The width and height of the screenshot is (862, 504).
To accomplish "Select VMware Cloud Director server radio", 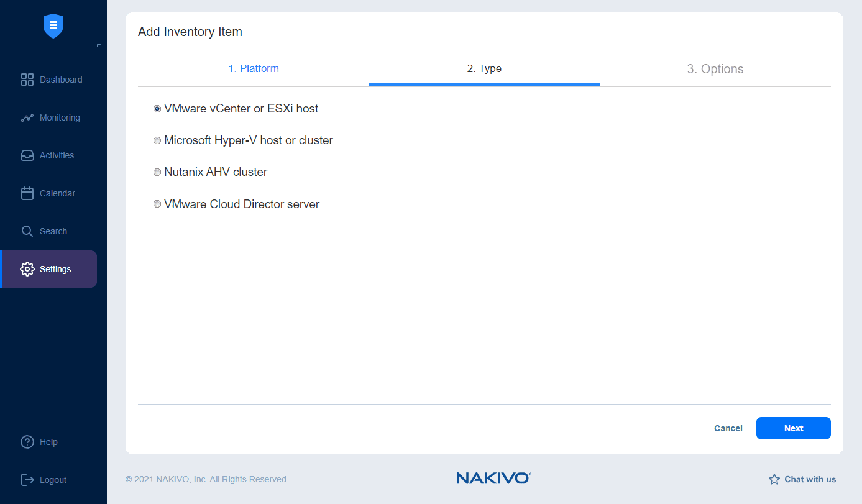I will 157,204.
